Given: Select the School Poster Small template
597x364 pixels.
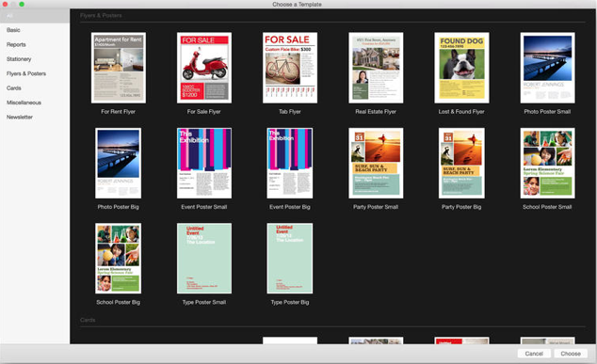Looking at the screenshot, I should point(547,163).
